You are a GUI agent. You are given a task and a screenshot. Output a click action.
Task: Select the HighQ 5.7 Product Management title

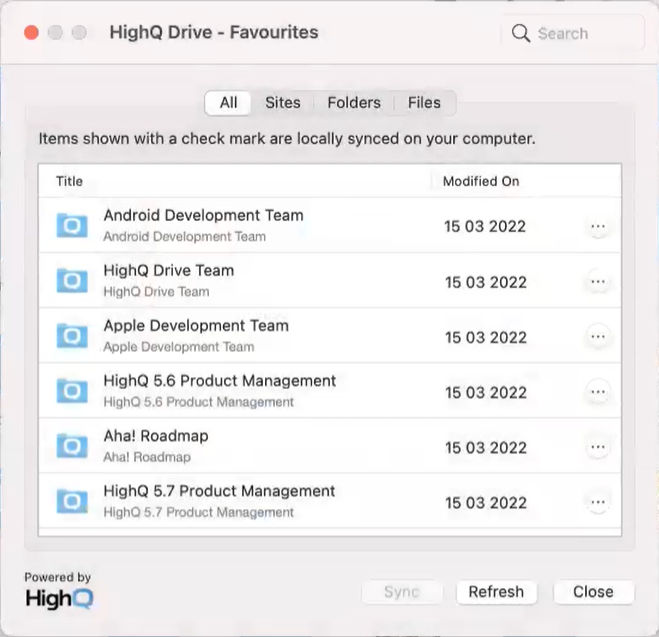(219, 491)
